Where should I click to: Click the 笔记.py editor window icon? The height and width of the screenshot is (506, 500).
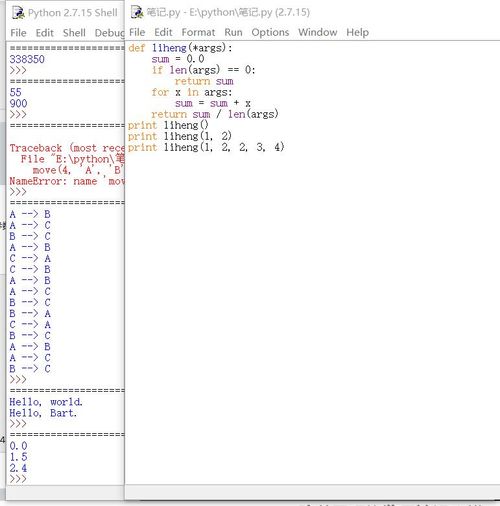click(137, 12)
